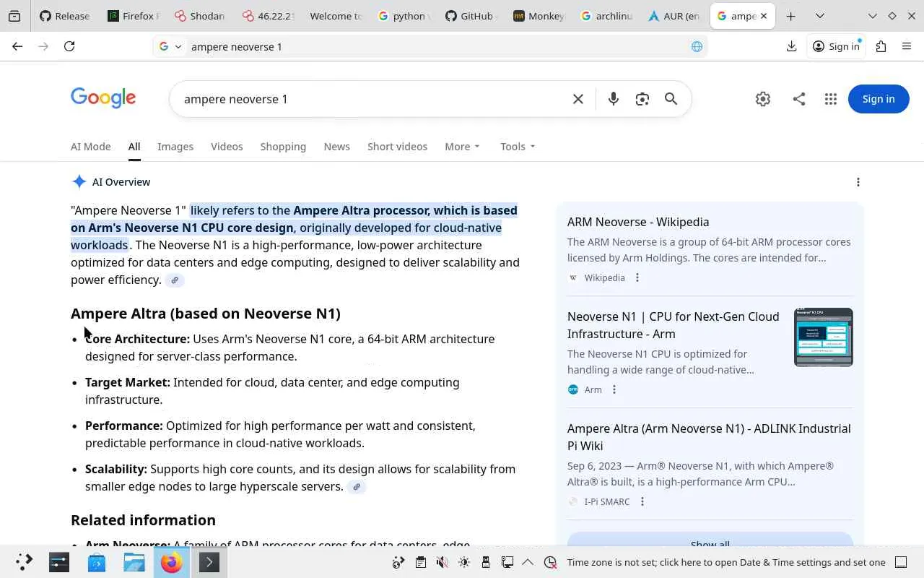Open the Firefox View button
The image size is (924, 578).
point(14,16)
